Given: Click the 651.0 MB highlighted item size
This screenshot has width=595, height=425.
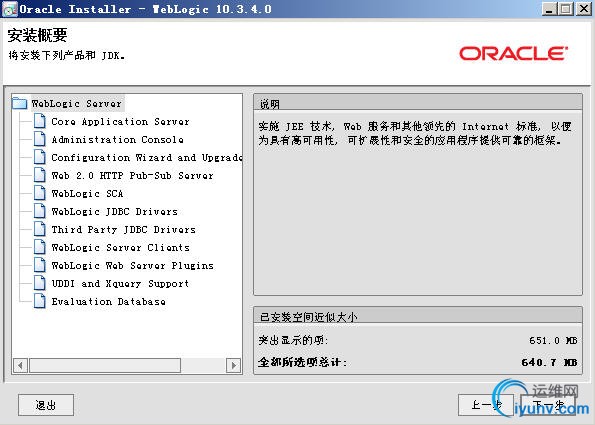Looking at the screenshot, I should [x=553, y=340].
